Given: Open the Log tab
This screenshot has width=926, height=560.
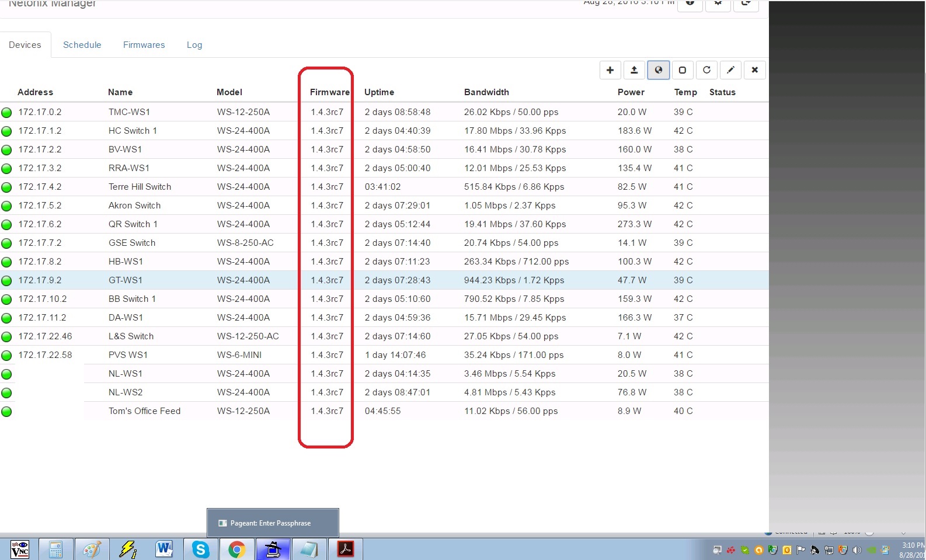Looking at the screenshot, I should (x=194, y=45).
